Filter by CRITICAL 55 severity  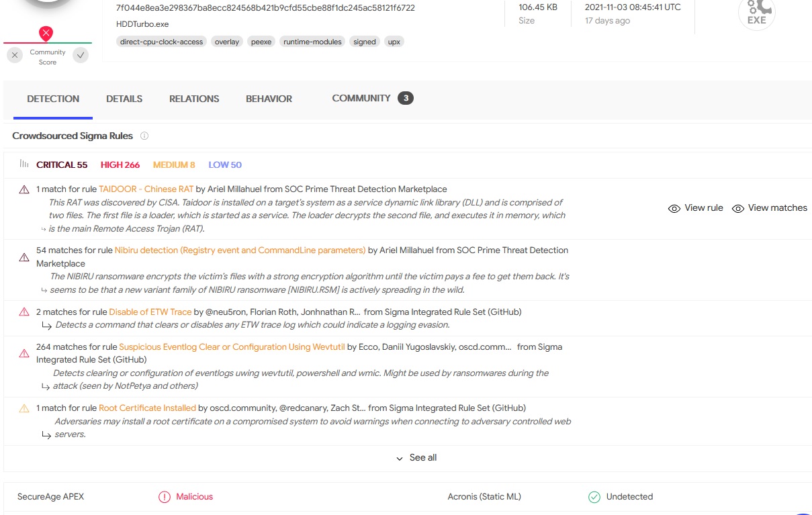click(62, 165)
